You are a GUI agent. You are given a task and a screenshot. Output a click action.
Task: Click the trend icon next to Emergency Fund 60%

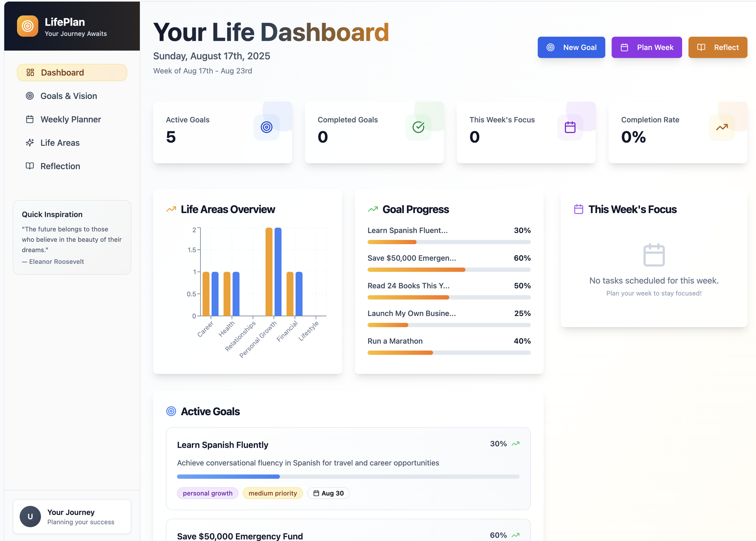click(515, 535)
